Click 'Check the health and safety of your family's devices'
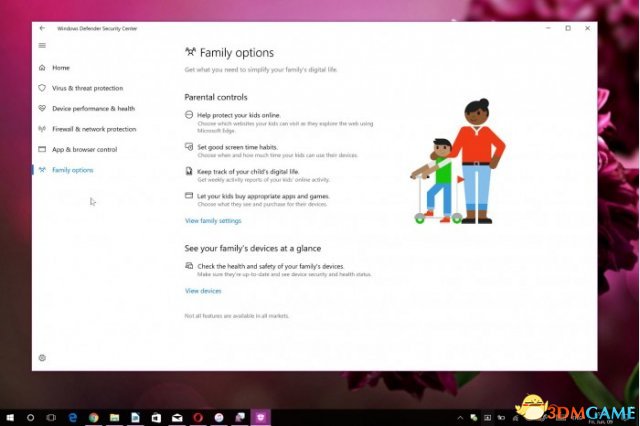The width and height of the screenshot is (640, 426). 271,266
